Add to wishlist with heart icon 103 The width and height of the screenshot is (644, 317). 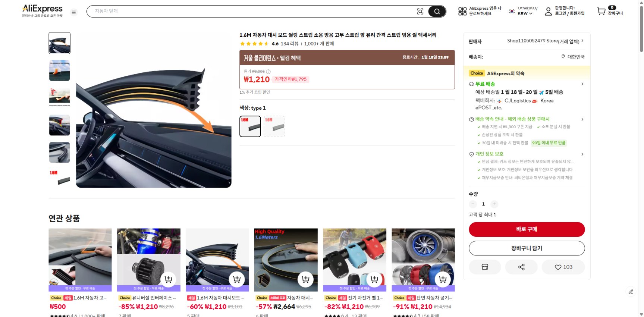(x=563, y=267)
